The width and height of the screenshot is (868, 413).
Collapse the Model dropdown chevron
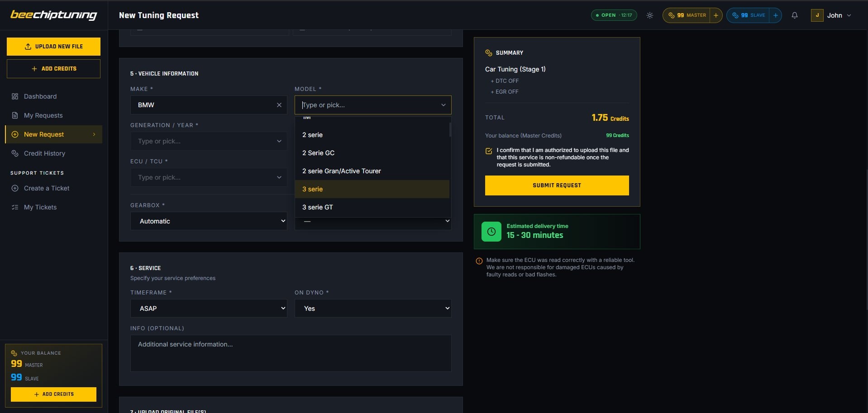pos(444,105)
